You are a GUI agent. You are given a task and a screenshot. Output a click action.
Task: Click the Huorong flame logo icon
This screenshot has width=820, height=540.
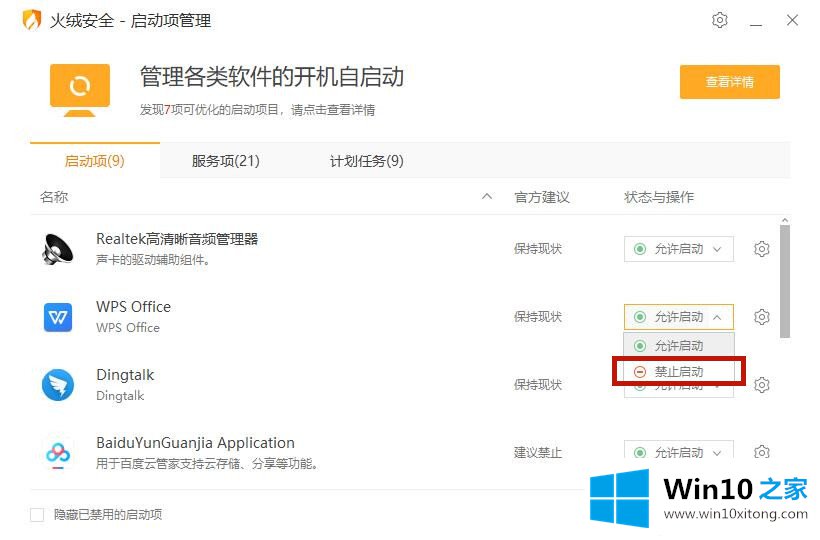[x=31, y=20]
